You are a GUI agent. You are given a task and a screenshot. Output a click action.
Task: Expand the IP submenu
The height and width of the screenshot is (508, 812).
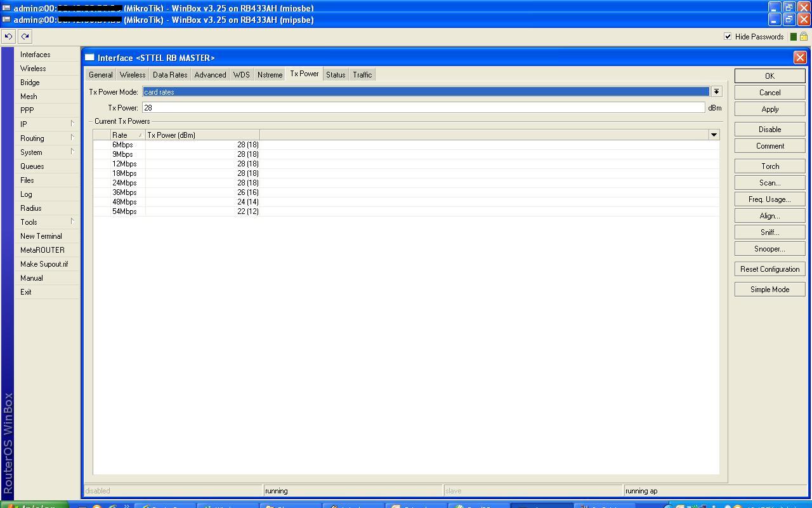click(47, 124)
